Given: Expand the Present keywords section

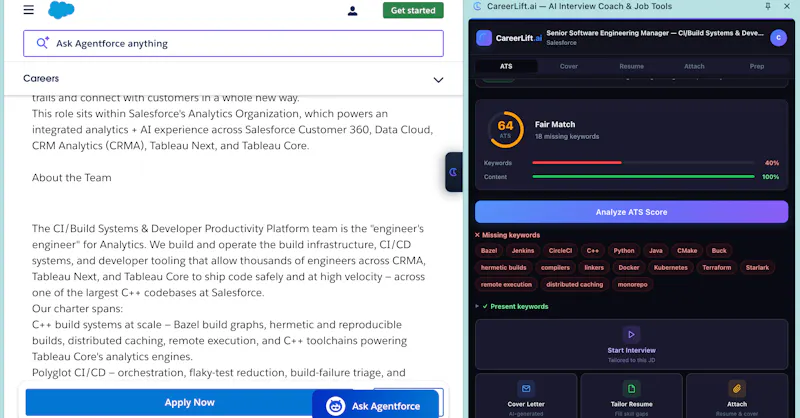Looking at the screenshot, I should [x=512, y=306].
